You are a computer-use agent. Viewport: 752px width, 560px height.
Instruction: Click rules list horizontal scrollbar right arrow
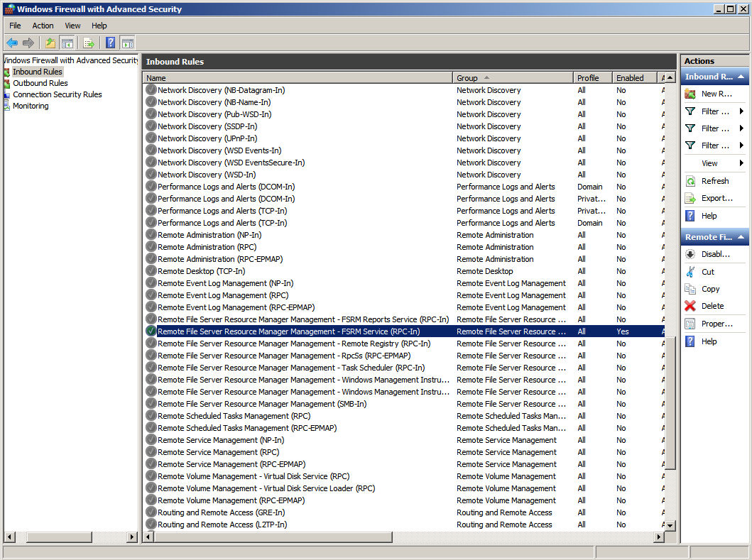660,537
